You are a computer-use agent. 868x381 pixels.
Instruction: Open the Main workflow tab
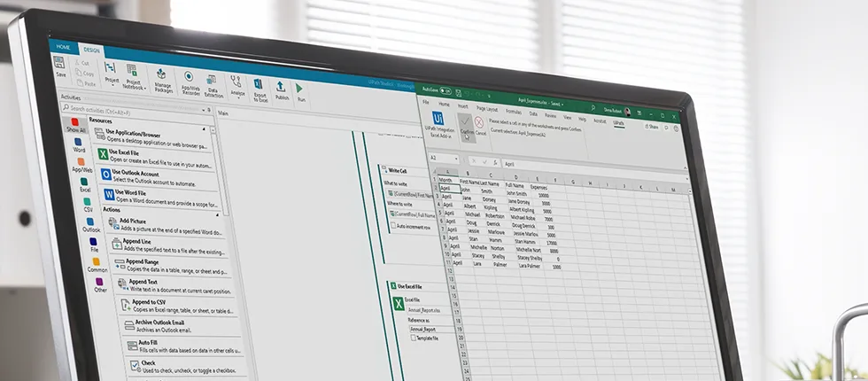click(223, 113)
